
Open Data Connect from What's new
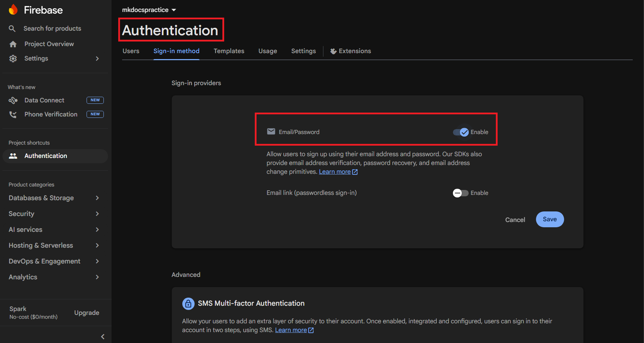tap(44, 100)
